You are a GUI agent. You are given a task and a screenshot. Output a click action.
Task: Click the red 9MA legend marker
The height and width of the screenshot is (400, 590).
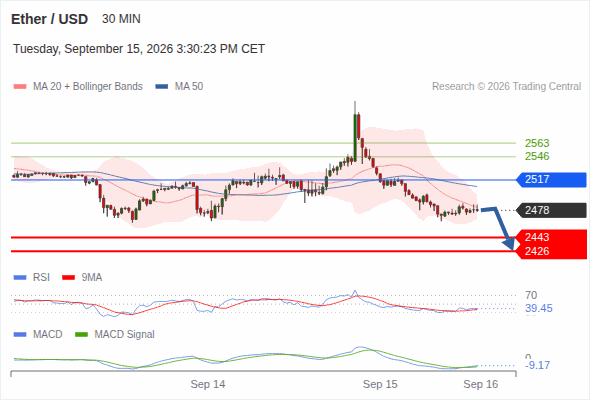pos(68,278)
